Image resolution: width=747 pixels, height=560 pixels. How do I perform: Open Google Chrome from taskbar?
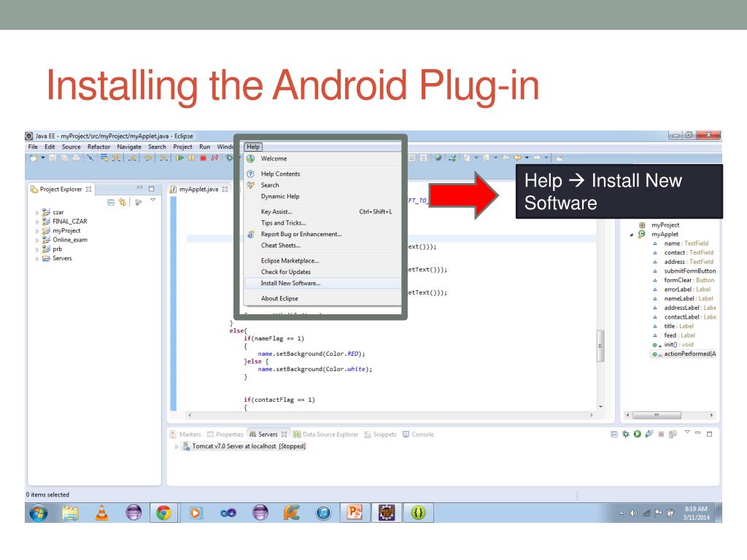tap(163, 513)
